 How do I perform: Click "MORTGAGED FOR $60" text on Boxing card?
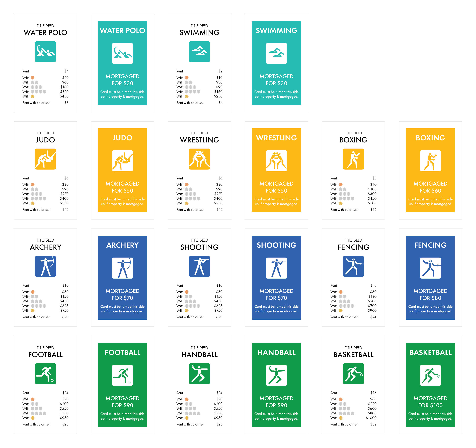[x=430, y=187]
